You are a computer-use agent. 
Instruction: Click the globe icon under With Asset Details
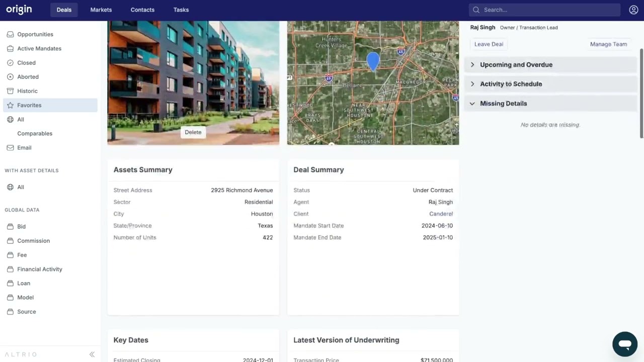tap(10, 187)
